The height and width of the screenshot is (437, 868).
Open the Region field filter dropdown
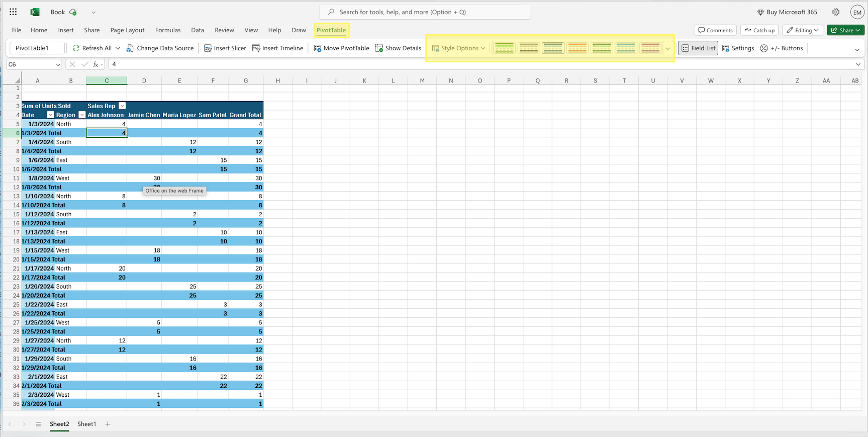[82, 115]
